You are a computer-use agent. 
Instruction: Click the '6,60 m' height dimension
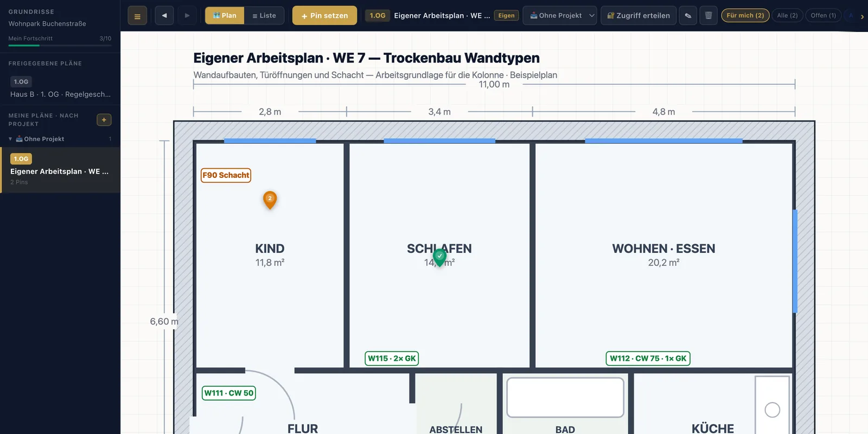click(x=164, y=322)
